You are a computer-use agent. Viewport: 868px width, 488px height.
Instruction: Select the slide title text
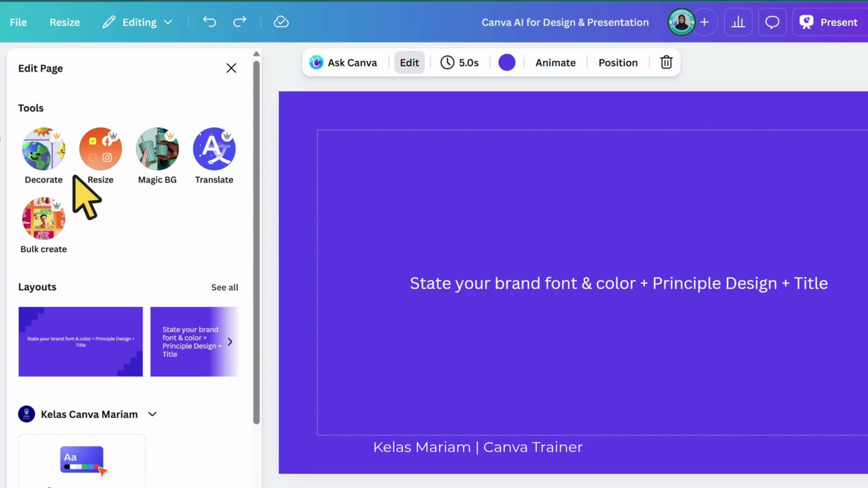coord(618,283)
